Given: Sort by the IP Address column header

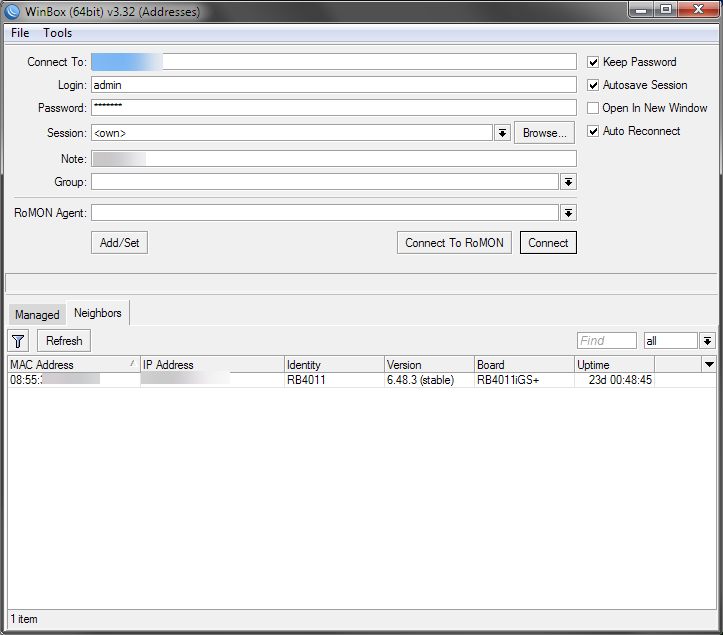Looking at the screenshot, I should pos(212,364).
